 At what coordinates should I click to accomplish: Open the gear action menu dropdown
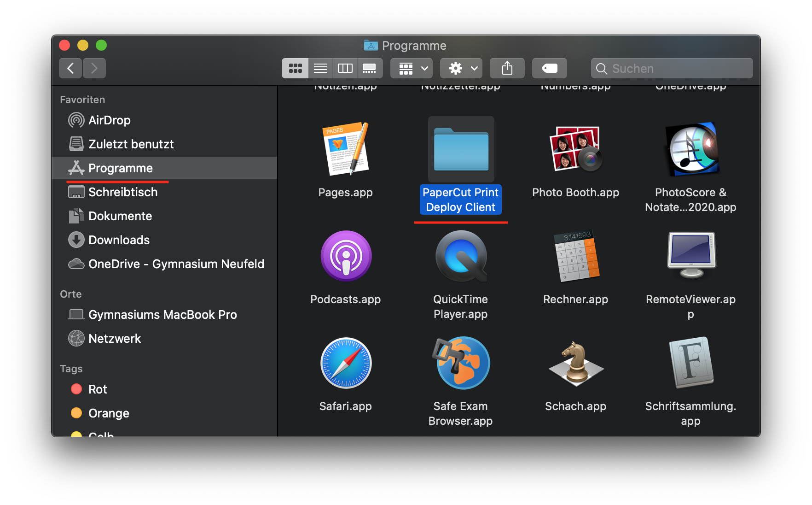[x=461, y=69]
